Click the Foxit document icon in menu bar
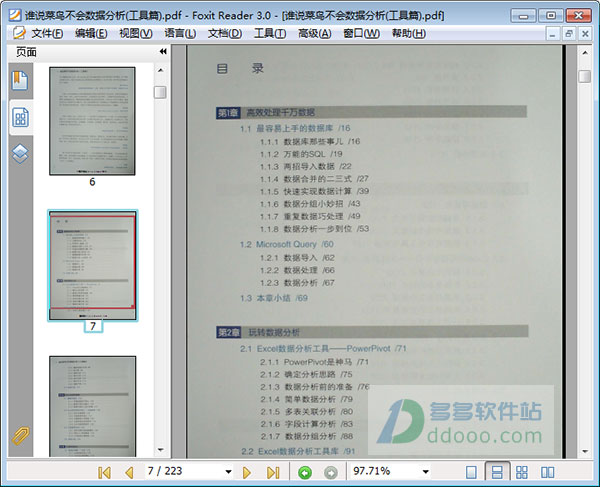This screenshot has width=600, height=487. point(19,33)
